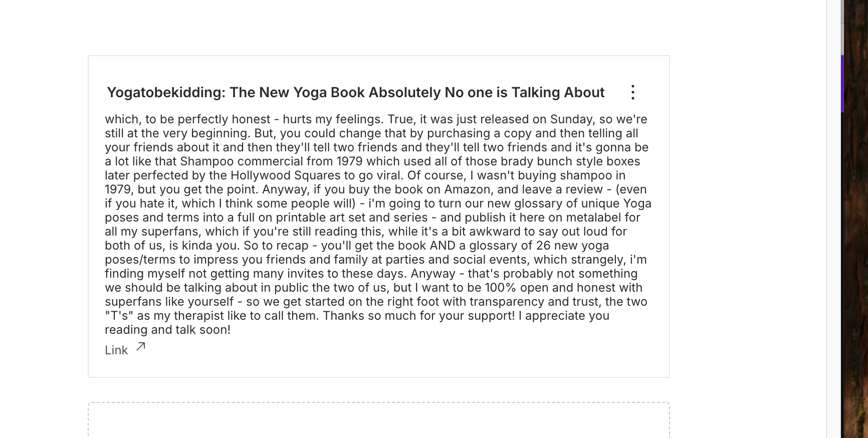Click the phrase "Shampoo commercial" in the text
Image resolution: width=868 pixels, height=438 pixels.
pyautogui.click(x=242, y=161)
